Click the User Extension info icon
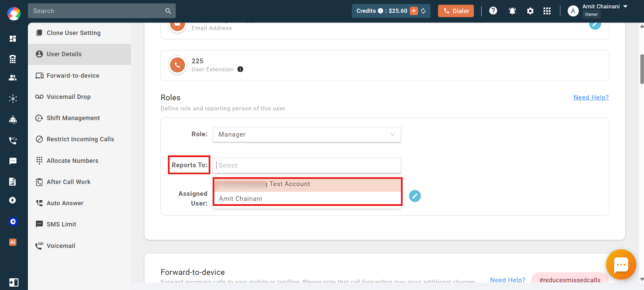Screen dimensions: 644x290 click(x=240, y=69)
